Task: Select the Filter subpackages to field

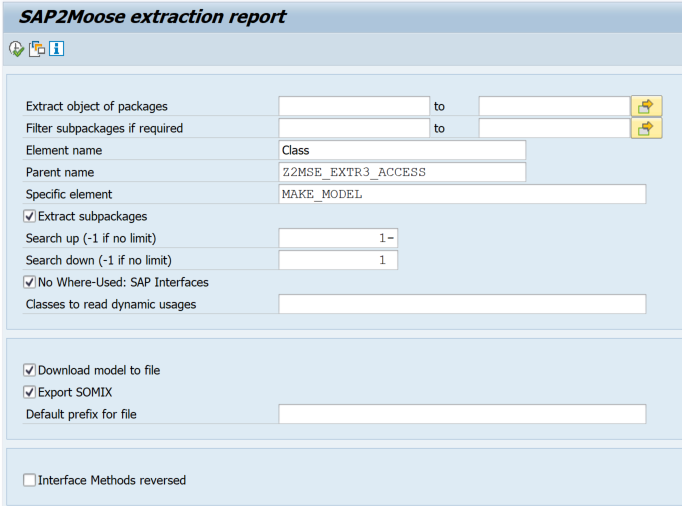Action: click(x=555, y=128)
